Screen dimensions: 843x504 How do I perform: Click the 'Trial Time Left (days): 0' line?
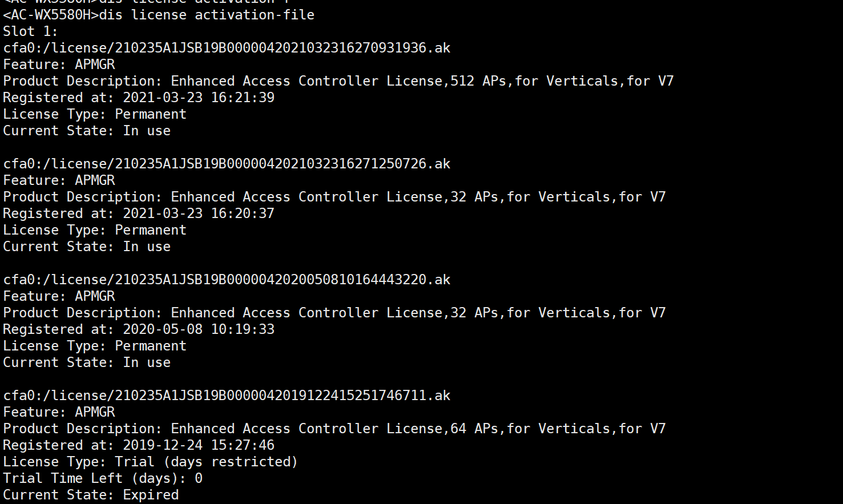103,478
